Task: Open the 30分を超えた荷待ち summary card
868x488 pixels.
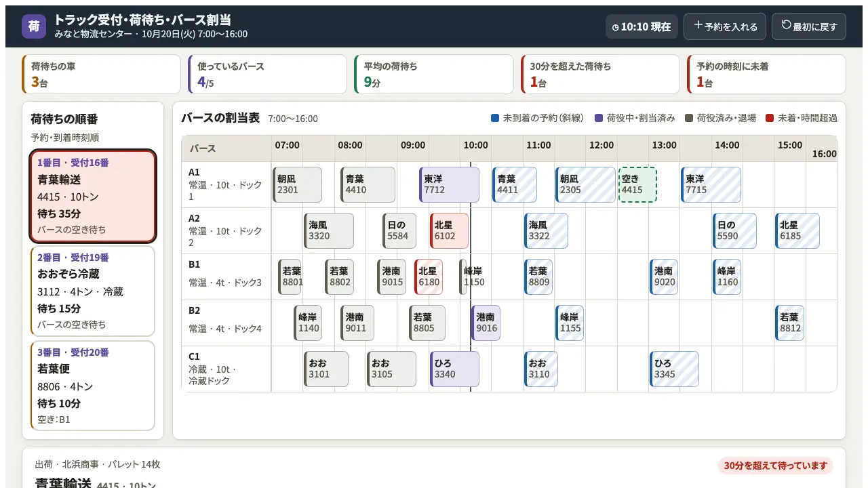Action: click(x=600, y=75)
